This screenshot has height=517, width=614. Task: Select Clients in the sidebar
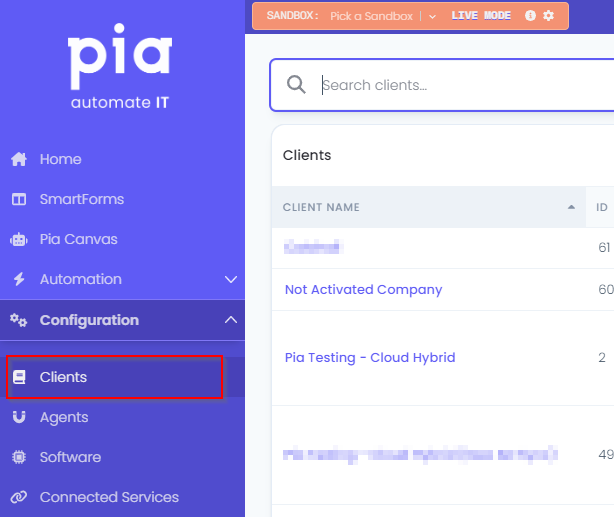click(x=114, y=377)
